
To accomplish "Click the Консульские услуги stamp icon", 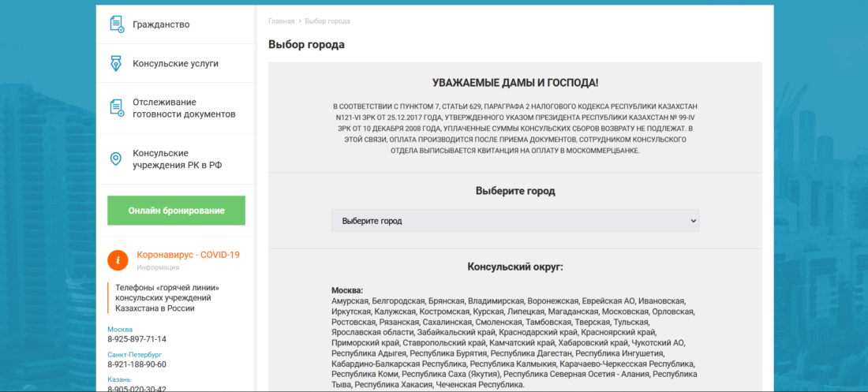I will tap(116, 63).
